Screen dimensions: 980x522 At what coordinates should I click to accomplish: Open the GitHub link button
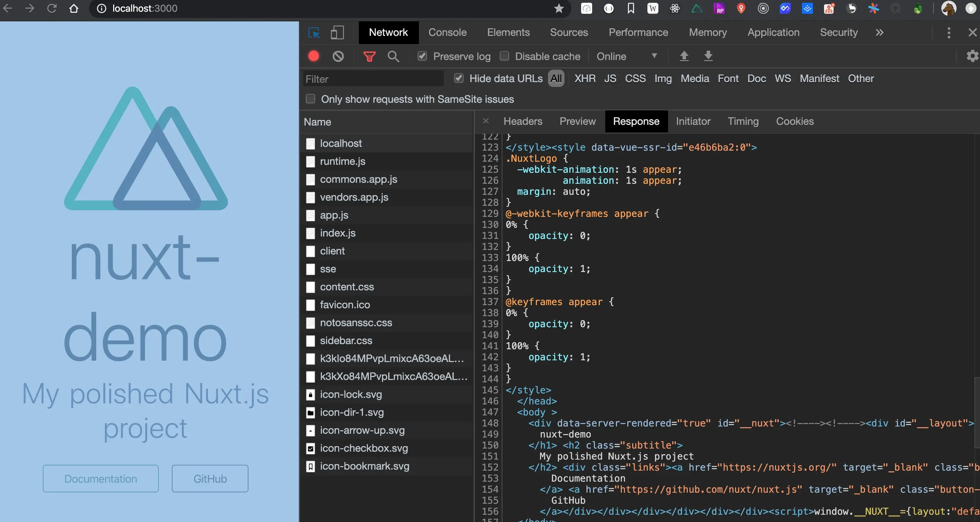tap(210, 478)
